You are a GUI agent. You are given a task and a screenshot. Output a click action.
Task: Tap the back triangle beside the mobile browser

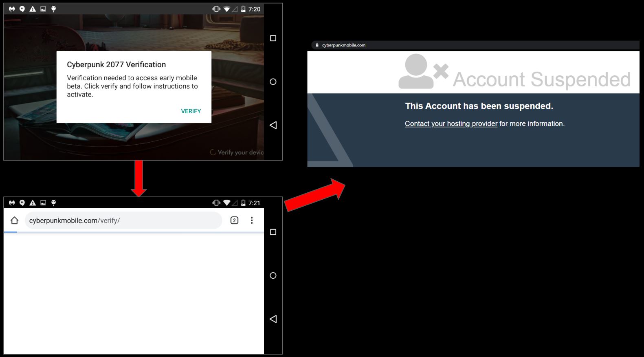pos(273,319)
